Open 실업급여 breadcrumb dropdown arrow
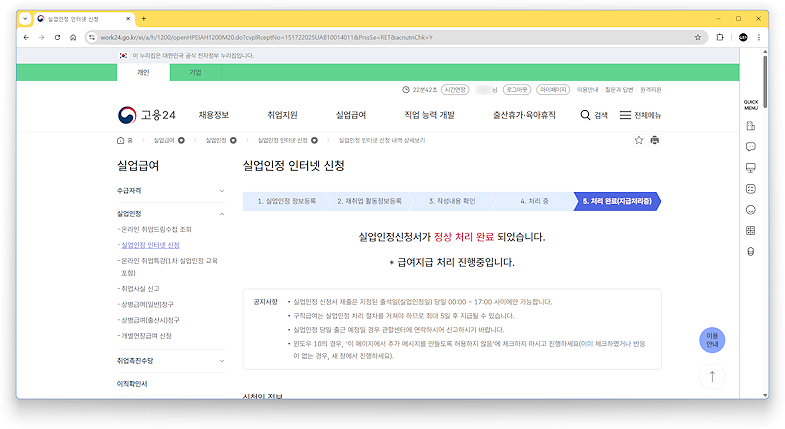The image size is (785, 429). coord(181,140)
